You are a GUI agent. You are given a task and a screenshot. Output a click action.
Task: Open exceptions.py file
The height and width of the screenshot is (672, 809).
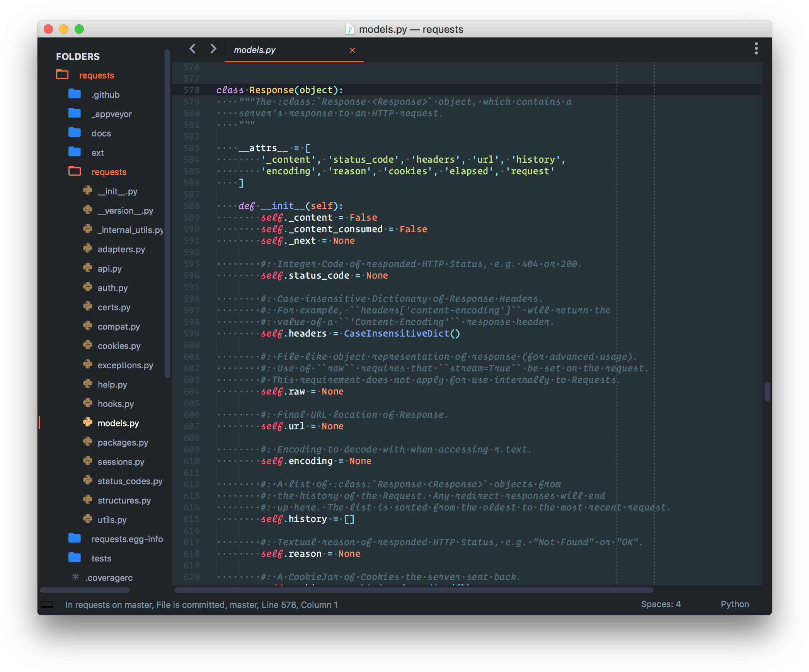126,365
